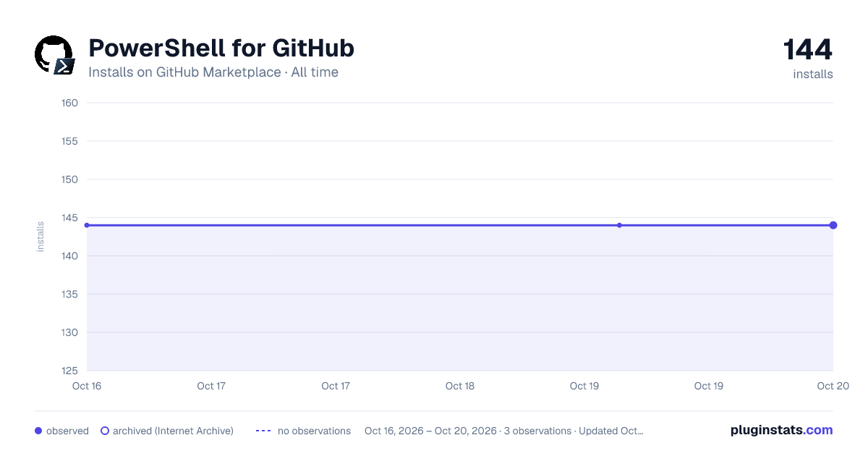Click the date range and observations summary

[x=504, y=431]
